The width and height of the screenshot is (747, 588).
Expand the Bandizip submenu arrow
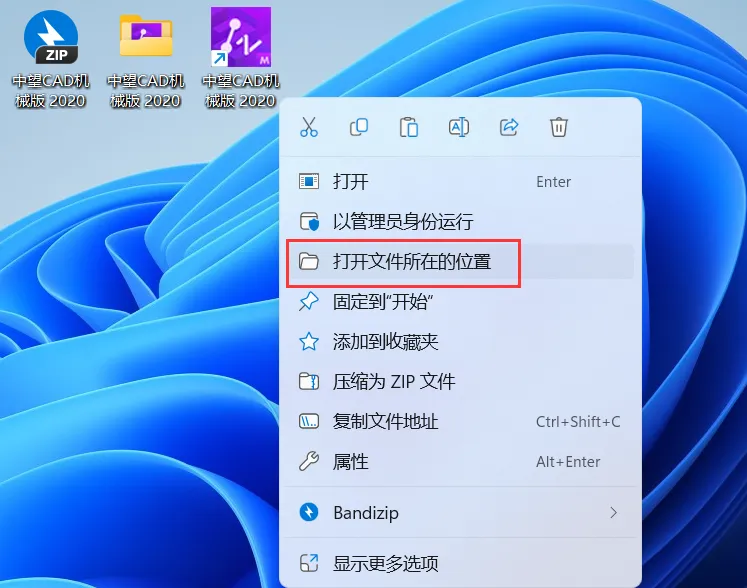614,513
